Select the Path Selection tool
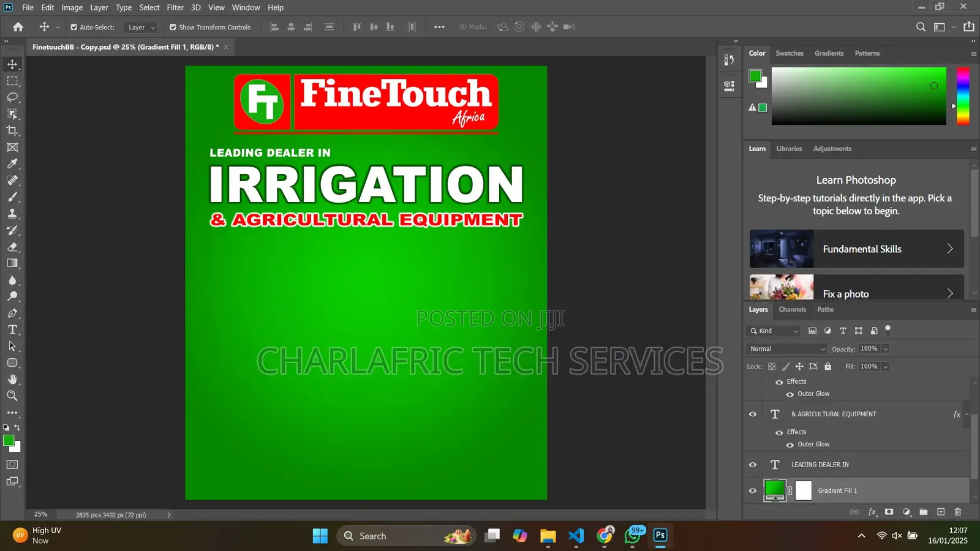980x551 pixels. click(12, 346)
